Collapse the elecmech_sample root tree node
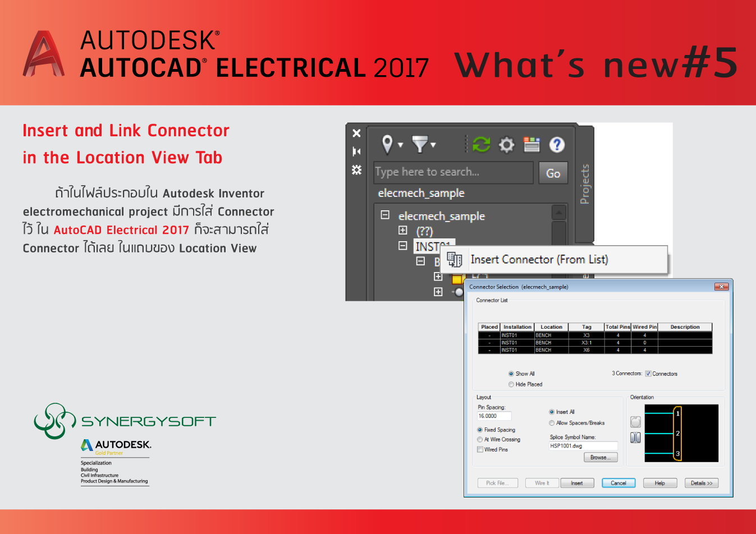 coord(385,215)
